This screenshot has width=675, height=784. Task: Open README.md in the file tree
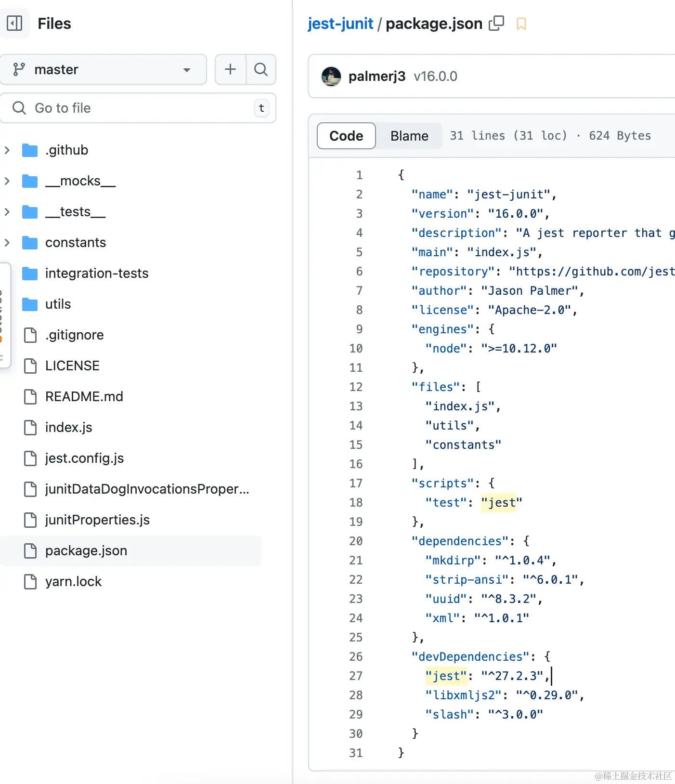pyautogui.click(x=84, y=397)
